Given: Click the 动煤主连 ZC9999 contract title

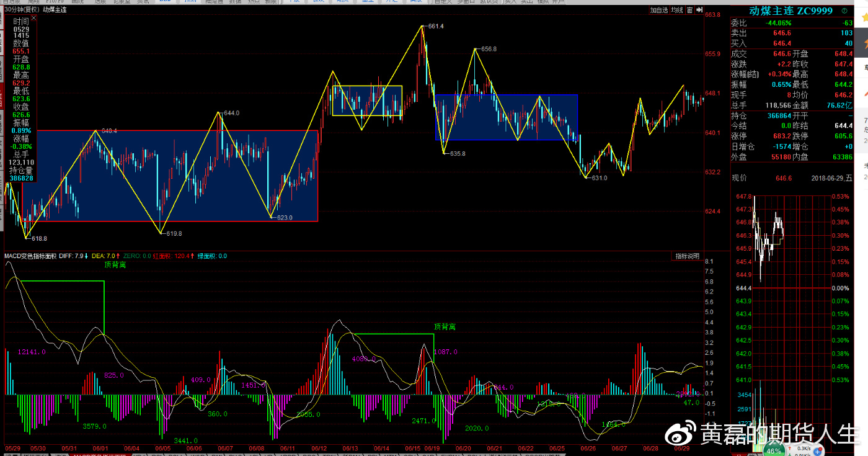Looking at the screenshot, I should click(789, 11).
